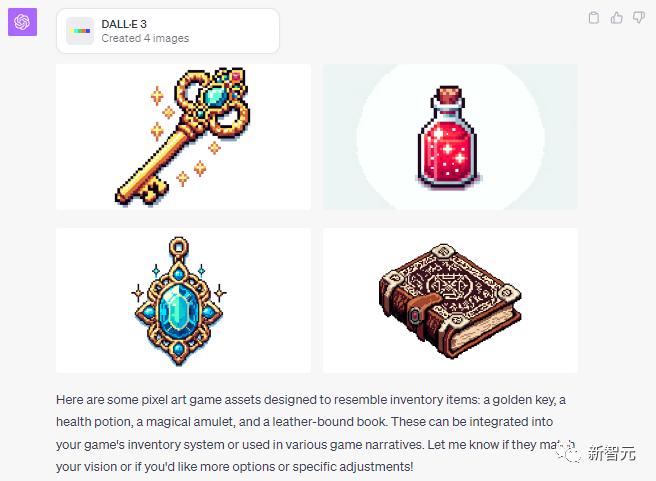Click the WeChat logo watermark
656x481 pixels.
(x=569, y=453)
